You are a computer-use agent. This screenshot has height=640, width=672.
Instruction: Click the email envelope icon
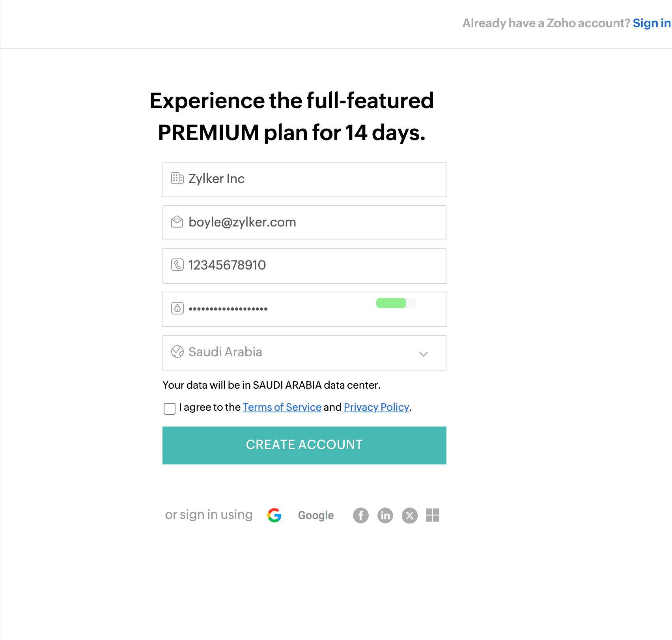tap(177, 222)
